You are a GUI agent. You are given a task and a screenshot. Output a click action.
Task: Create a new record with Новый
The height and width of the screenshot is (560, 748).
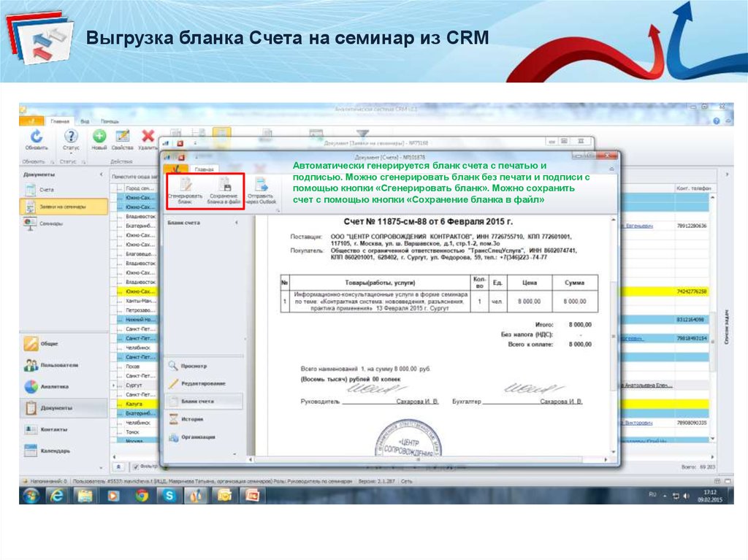(99, 139)
